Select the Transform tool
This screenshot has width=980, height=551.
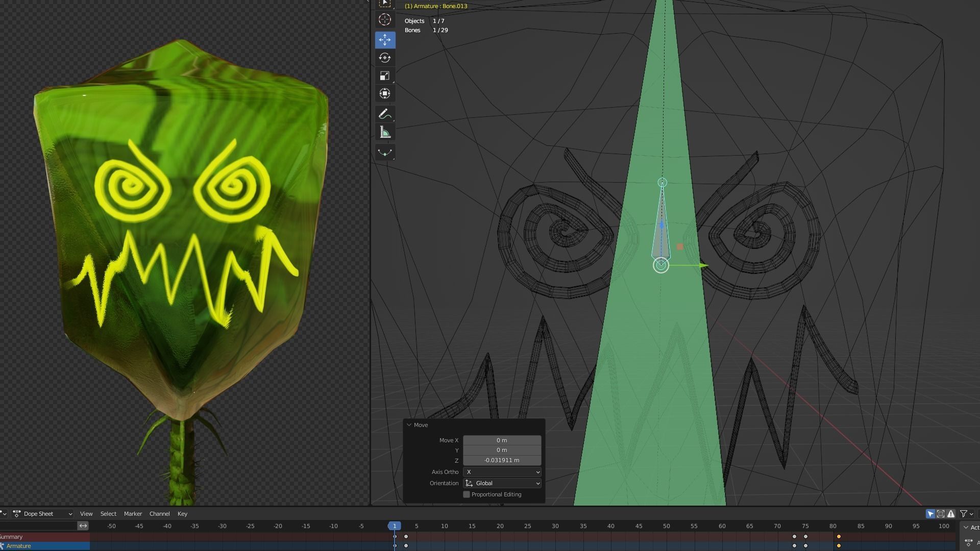point(385,93)
